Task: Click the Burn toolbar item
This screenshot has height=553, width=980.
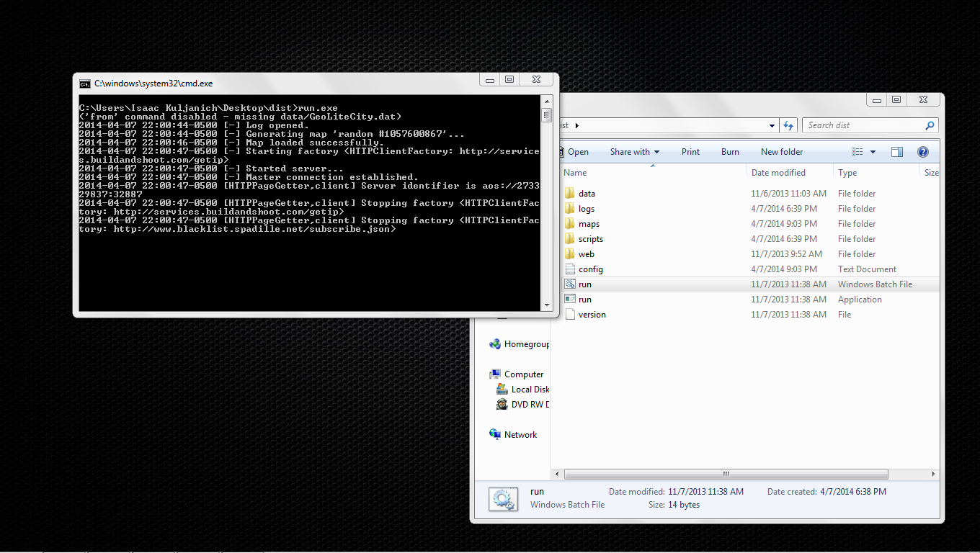Action: 730,151
